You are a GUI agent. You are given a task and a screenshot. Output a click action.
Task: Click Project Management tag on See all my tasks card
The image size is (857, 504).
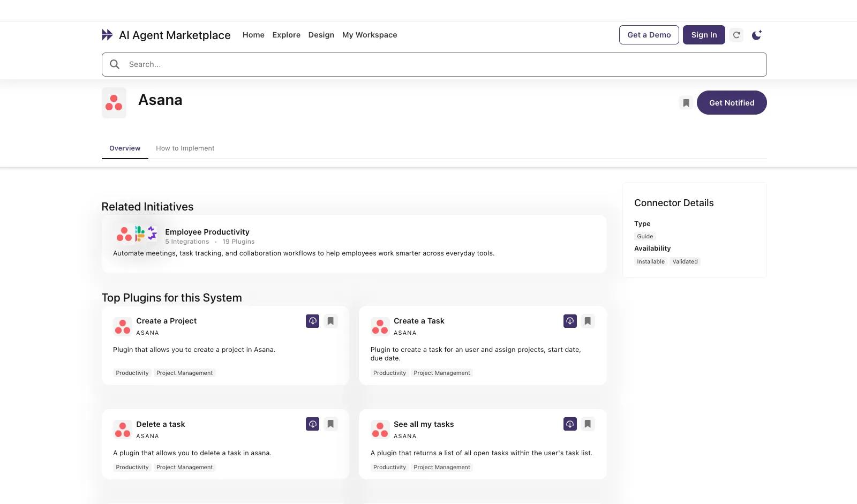point(442,467)
